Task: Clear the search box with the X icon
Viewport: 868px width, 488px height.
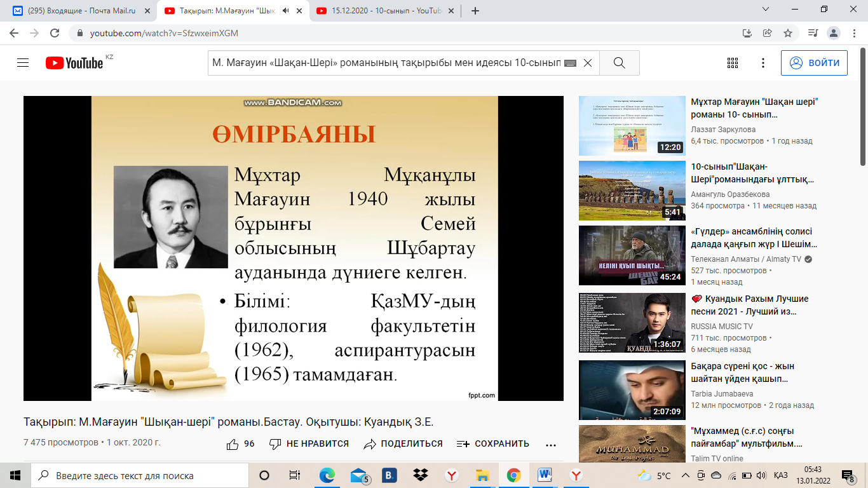Action: [588, 63]
